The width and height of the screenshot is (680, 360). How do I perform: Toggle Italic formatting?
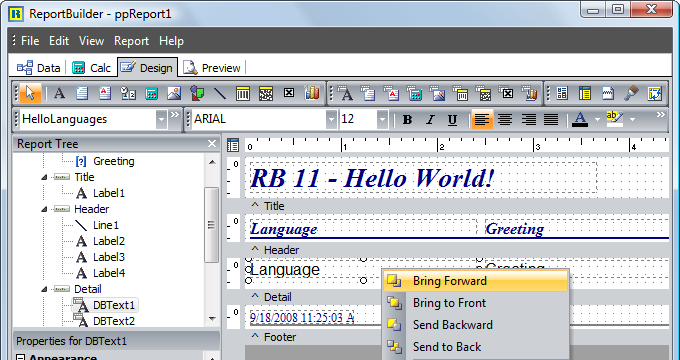[x=430, y=119]
